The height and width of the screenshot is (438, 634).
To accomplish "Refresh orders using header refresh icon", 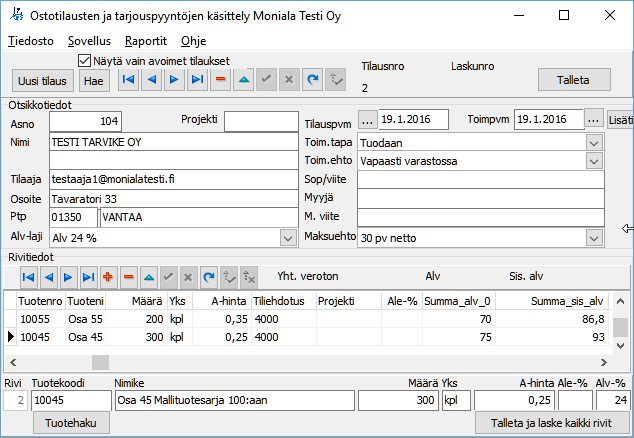I will point(312,79).
